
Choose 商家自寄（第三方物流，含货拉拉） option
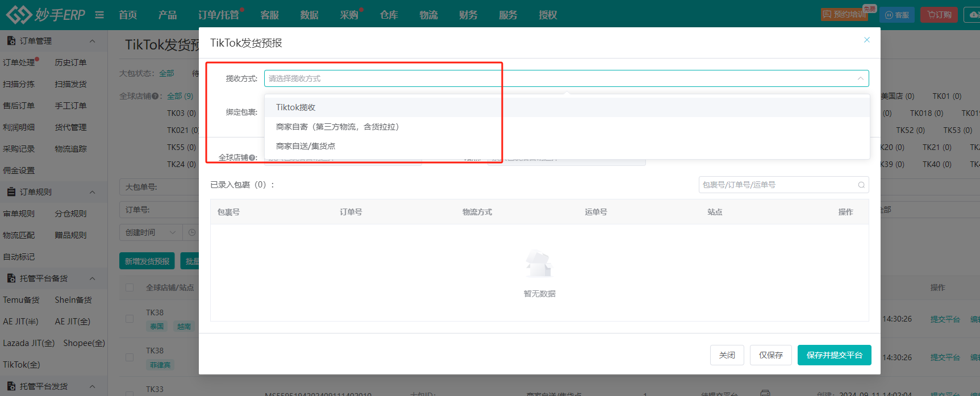(567, 127)
